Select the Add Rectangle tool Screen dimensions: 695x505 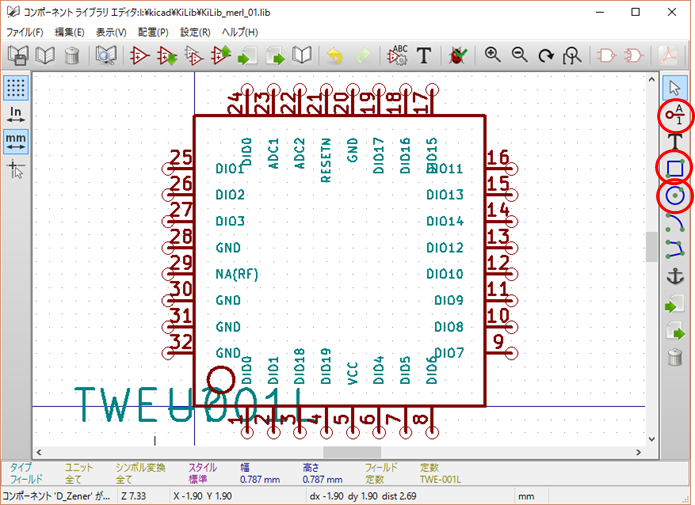(x=675, y=168)
